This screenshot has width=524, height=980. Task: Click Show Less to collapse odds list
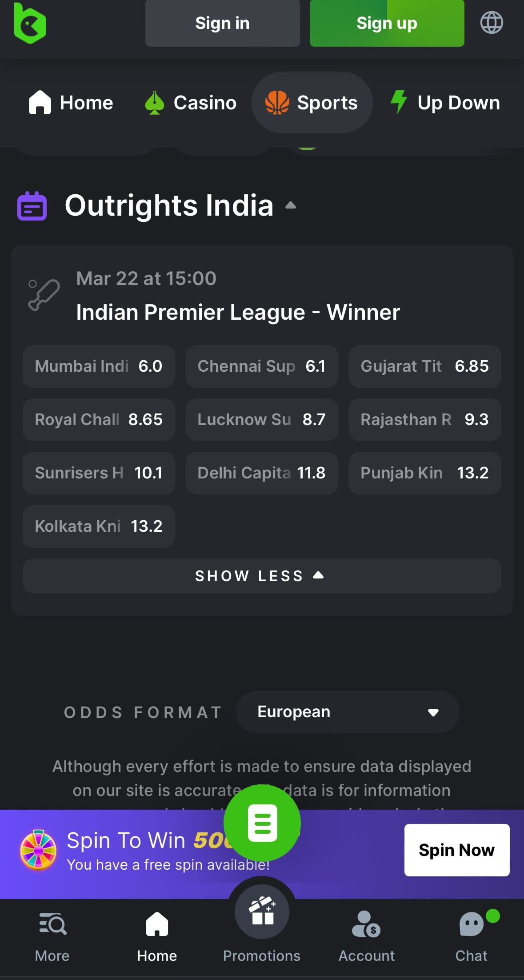[262, 575]
